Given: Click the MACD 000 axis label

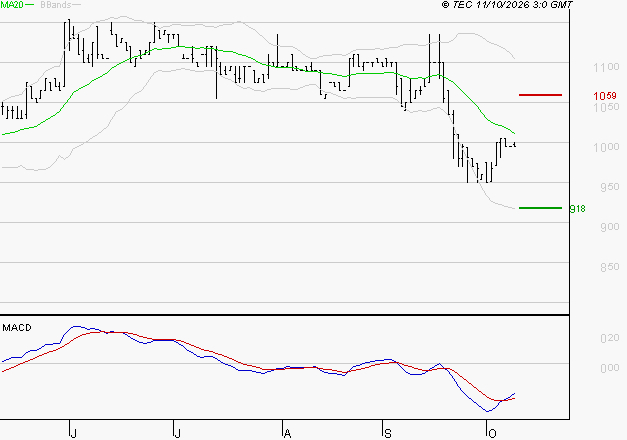Looking at the screenshot, I should tap(610, 368).
